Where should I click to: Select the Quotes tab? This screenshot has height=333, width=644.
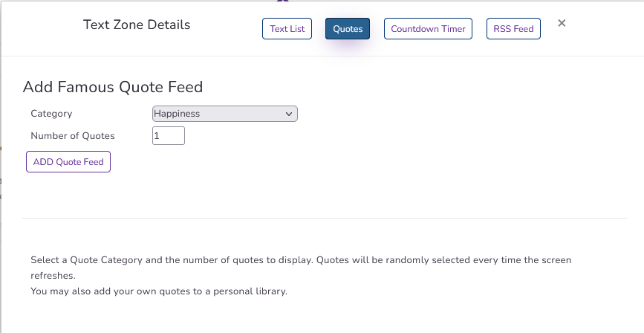(348, 29)
